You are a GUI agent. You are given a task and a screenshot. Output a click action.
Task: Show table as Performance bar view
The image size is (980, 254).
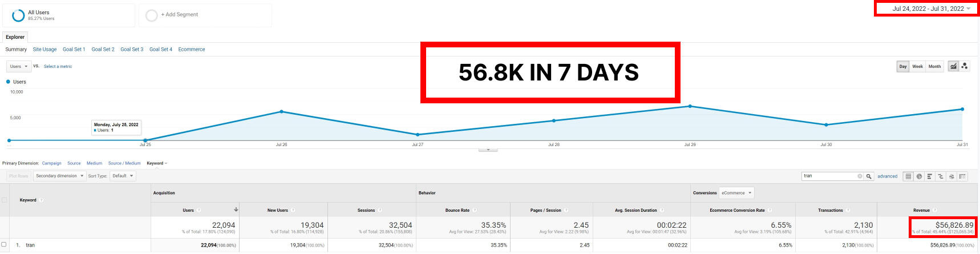point(930,176)
